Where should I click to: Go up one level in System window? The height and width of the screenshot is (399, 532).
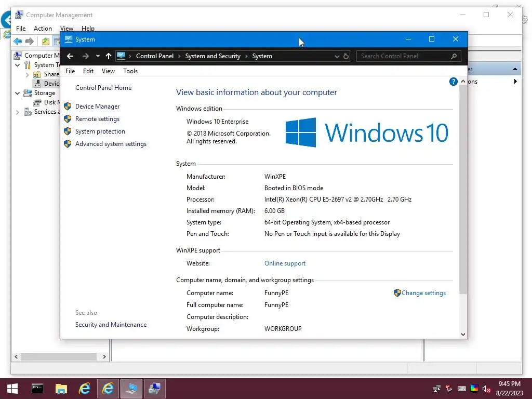click(108, 56)
